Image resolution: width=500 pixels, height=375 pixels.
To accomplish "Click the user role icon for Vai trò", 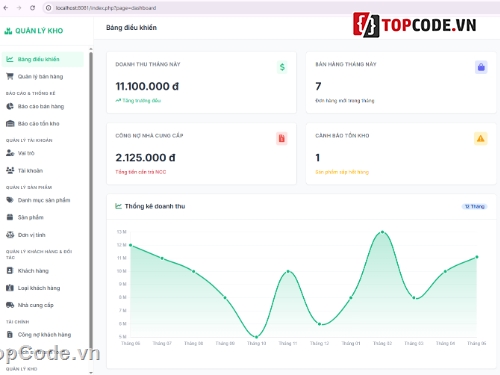I will [10, 153].
